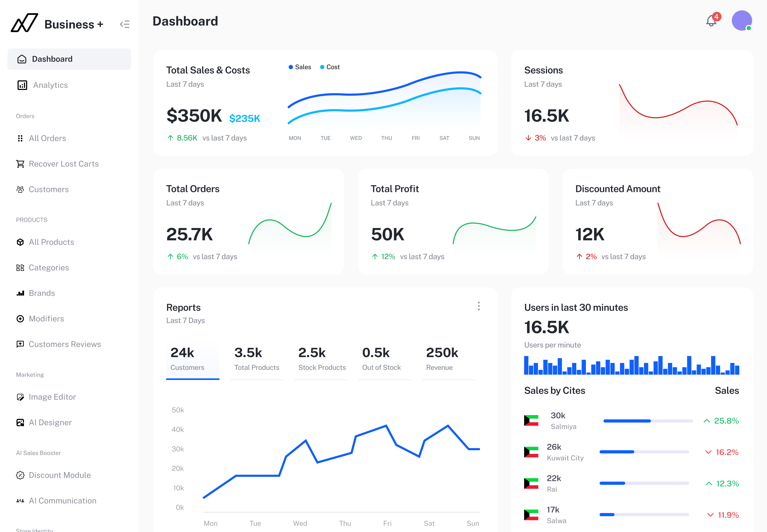767x532 pixels.
Task: Open the notification bell with badge
Action: point(711,21)
